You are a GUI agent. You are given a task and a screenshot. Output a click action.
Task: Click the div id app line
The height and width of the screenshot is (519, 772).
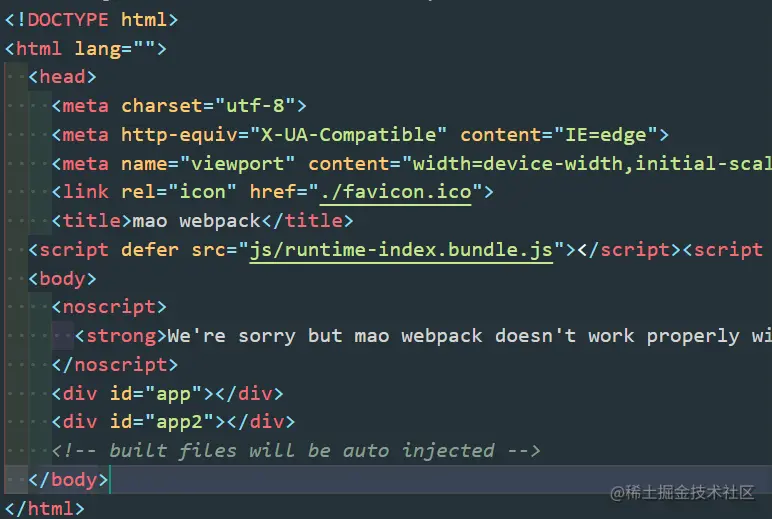click(x=167, y=394)
